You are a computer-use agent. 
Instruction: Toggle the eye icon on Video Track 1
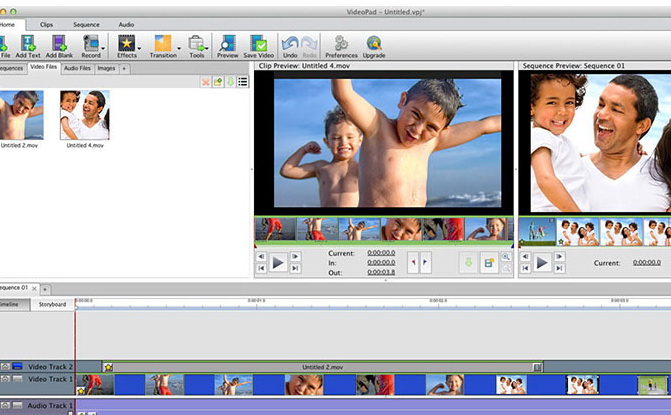click(5, 380)
